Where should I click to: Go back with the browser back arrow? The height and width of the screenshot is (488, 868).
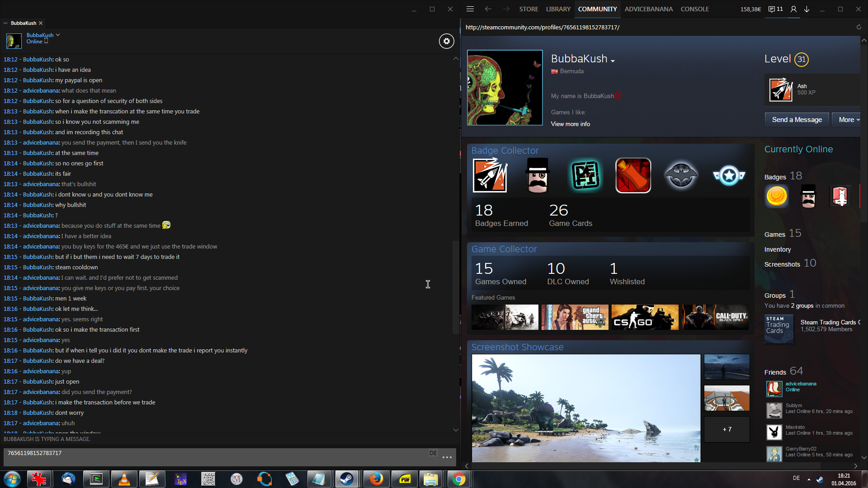pos(488,9)
